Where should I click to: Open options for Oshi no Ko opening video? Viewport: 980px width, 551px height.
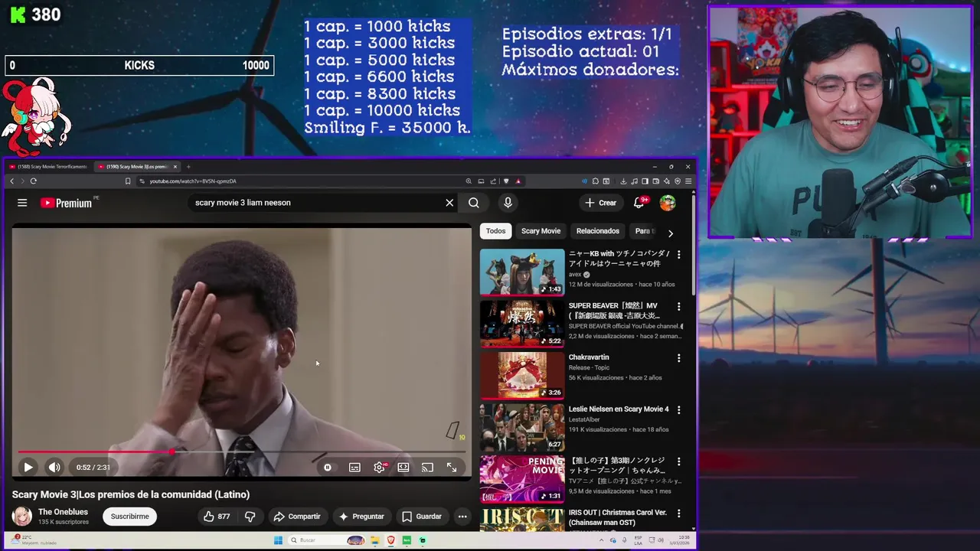pos(678,461)
